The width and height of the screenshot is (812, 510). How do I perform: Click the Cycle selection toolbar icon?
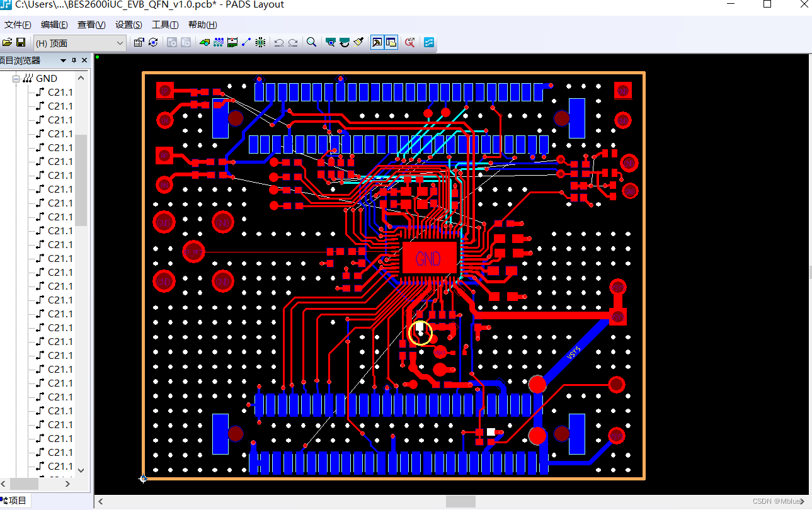[x=153, y=42]
